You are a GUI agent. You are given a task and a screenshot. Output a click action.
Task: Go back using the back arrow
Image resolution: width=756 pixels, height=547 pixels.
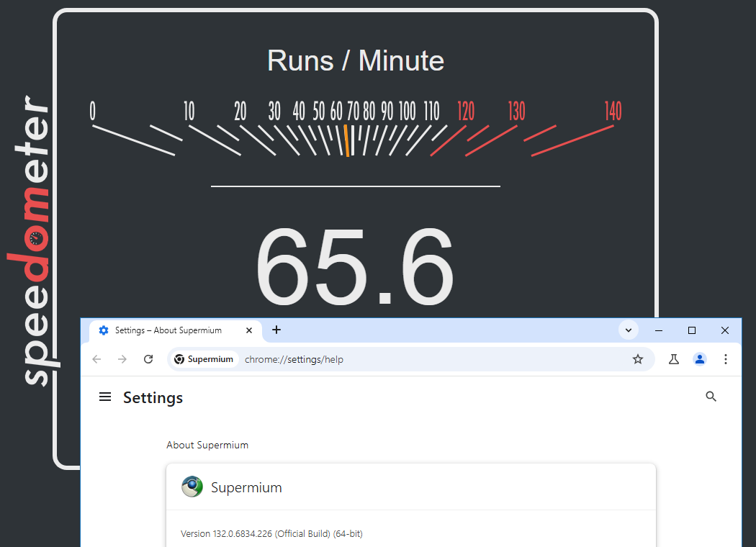pyautogui.click(x=97, y=359)
